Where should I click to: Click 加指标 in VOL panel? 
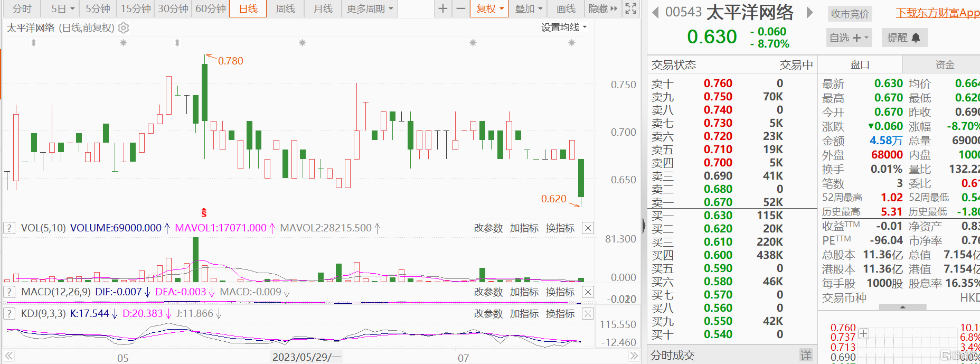(524, 228)
